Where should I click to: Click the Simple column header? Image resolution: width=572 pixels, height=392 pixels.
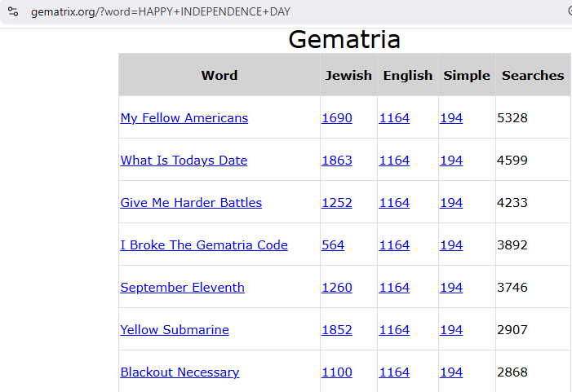pyautogui.click(x=467, y=75)
